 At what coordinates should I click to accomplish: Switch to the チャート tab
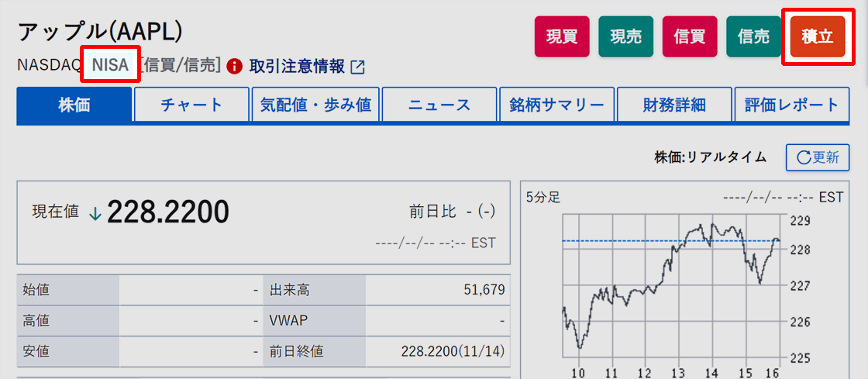click(191, 105)
